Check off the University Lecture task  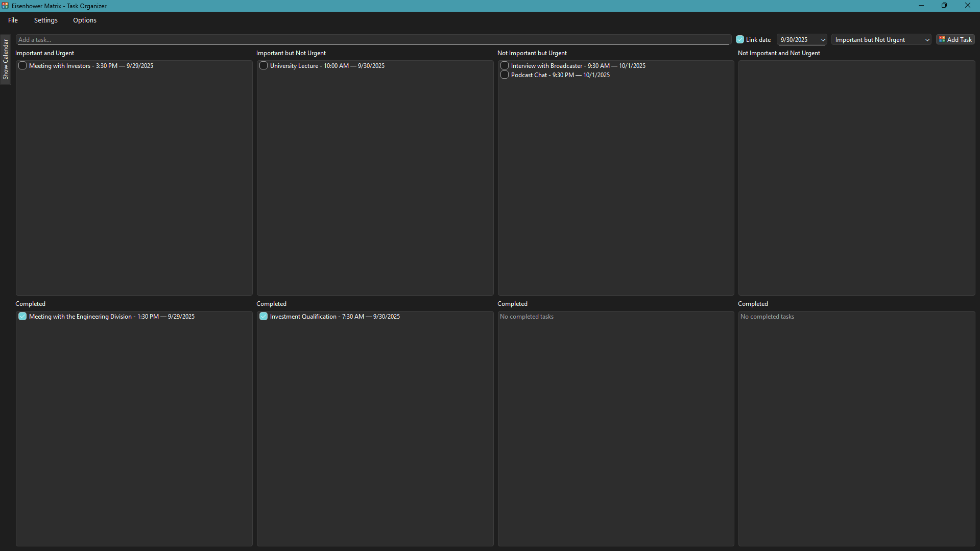click(x=263, y=65)
